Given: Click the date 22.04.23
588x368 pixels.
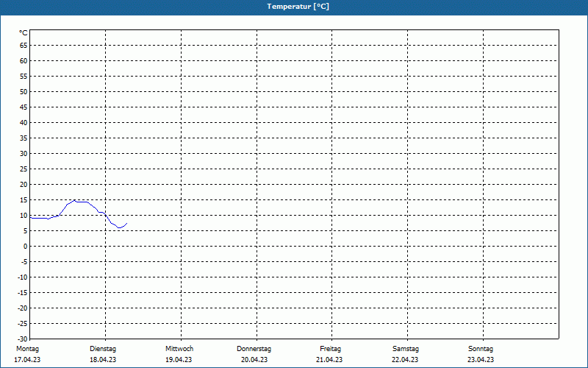Looking at the screenshot, I should pos(405,360).
